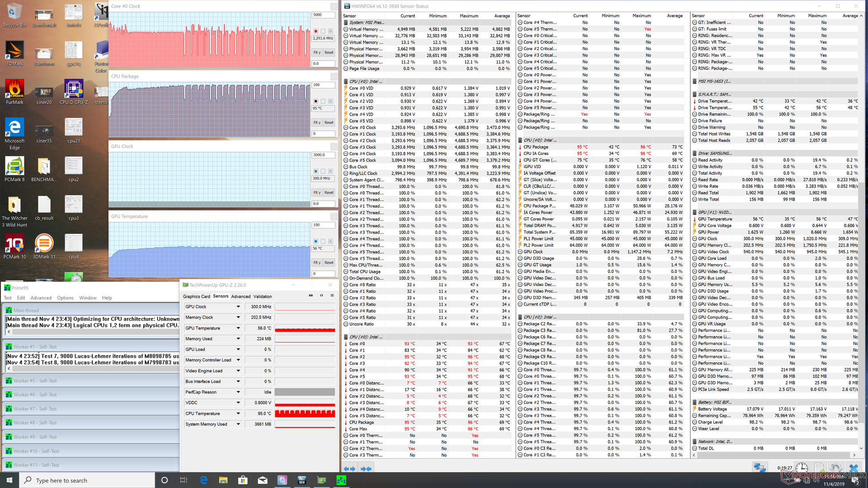This screenshot has height=488, width=868.
Task: Open the hwinfo file icon on the desktop
Action: [74, 15]
